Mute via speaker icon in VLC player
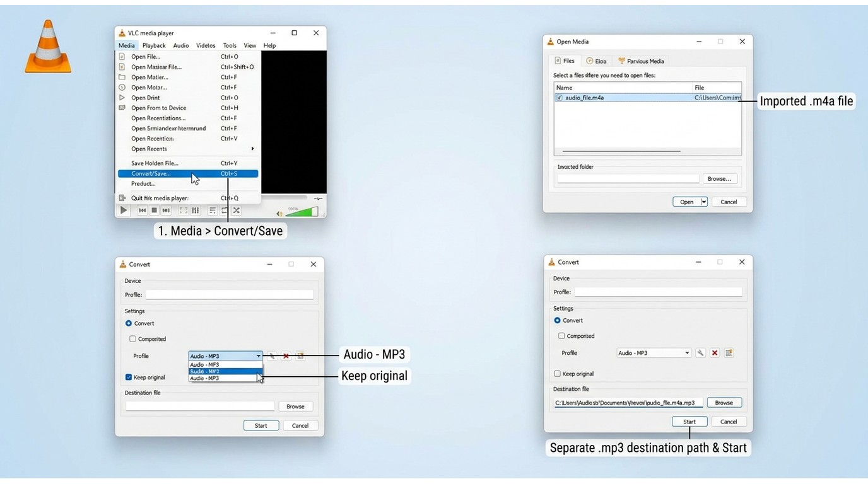This screenshot has height=484, width=868. [x=279, y=214]
